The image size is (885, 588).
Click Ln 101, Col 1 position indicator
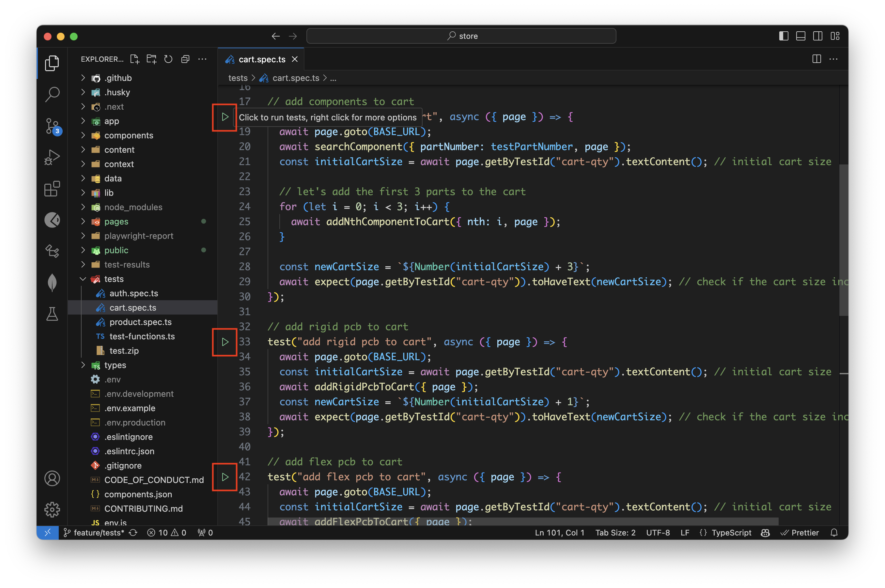tap(559, 533)
